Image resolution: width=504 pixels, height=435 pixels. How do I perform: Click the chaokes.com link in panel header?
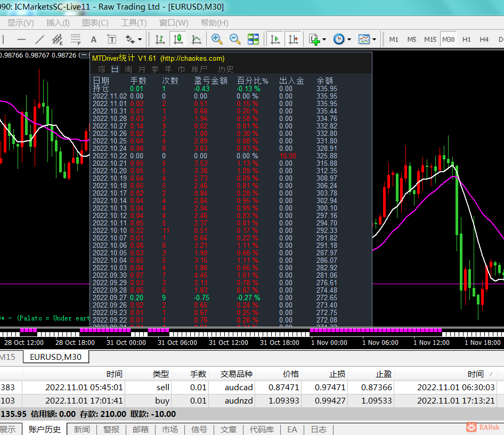(192, 59)
